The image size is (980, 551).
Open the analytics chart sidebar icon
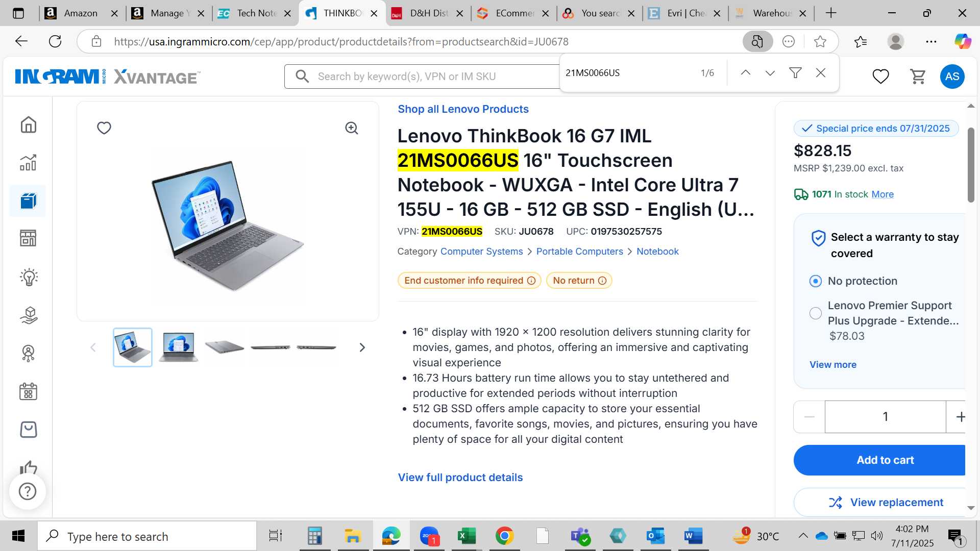coord(28,163)
